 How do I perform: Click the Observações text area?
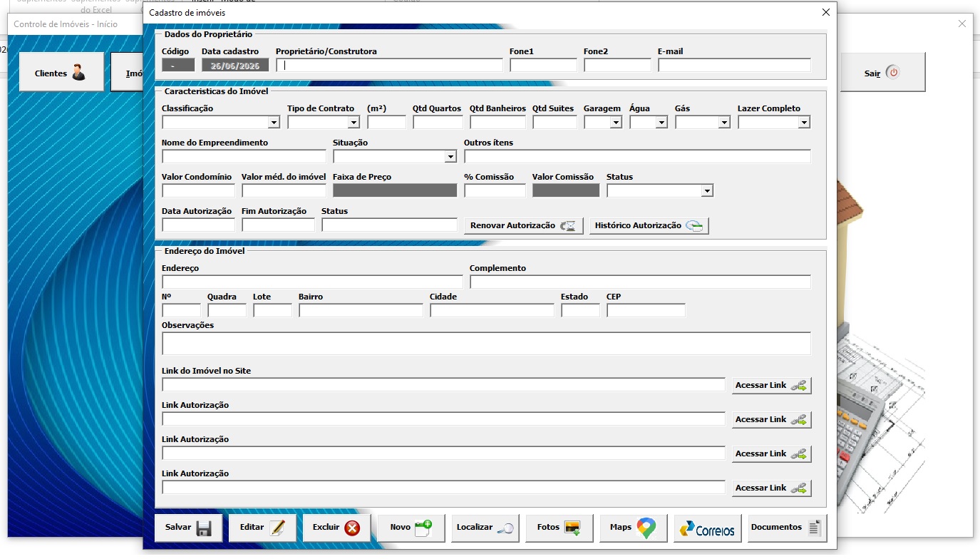point(486,344)
